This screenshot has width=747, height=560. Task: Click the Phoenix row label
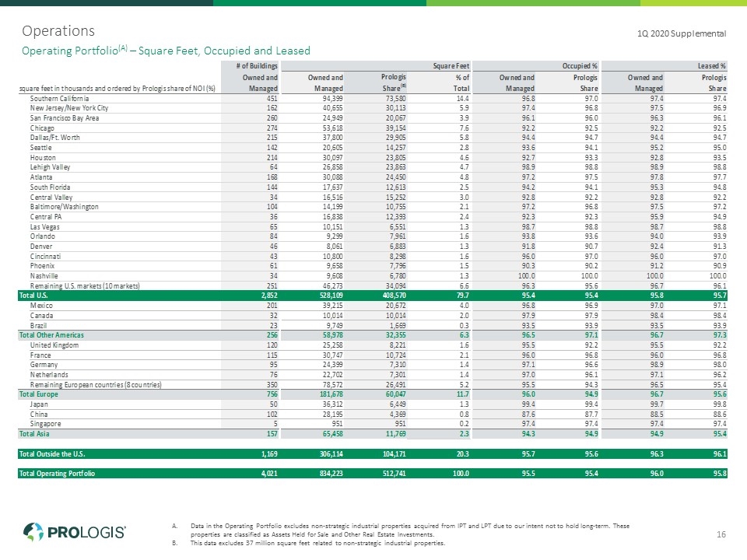[42, 266]
